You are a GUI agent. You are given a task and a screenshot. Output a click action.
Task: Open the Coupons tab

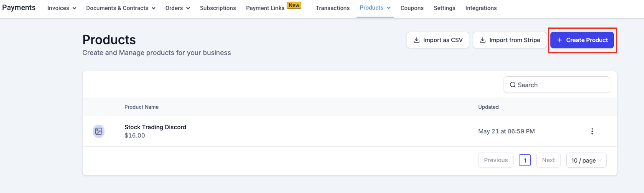412,8
